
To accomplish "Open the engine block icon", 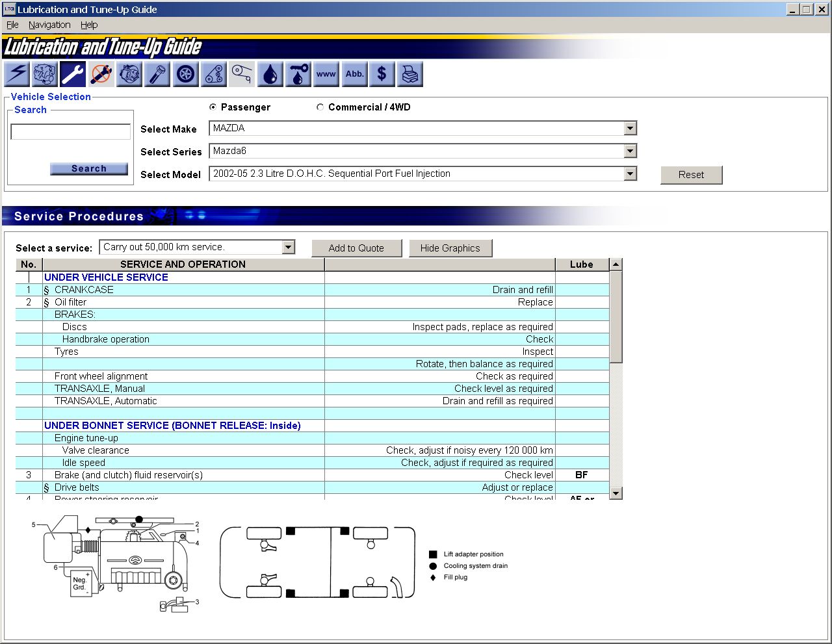I will [45, 74].
